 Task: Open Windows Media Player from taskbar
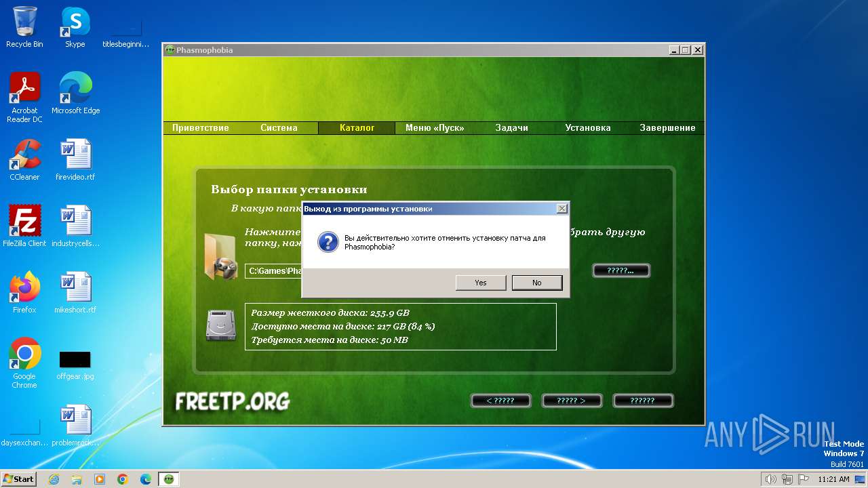coord(100,479)
